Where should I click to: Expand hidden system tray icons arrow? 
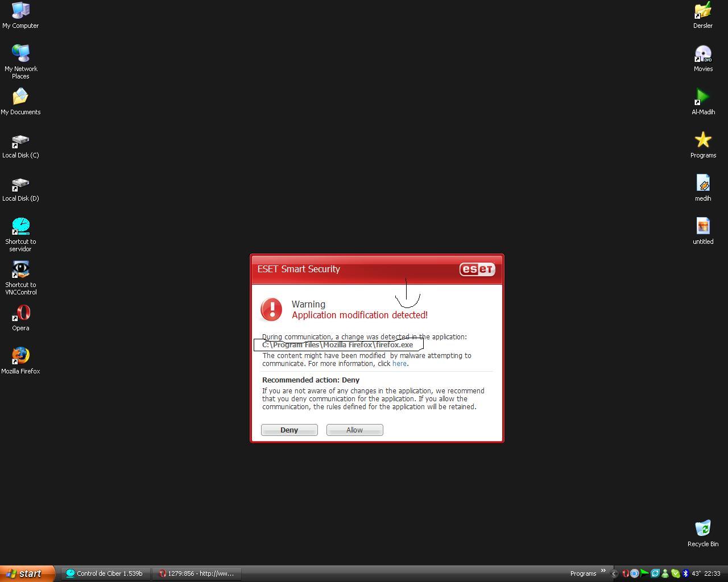pos(614,573)
